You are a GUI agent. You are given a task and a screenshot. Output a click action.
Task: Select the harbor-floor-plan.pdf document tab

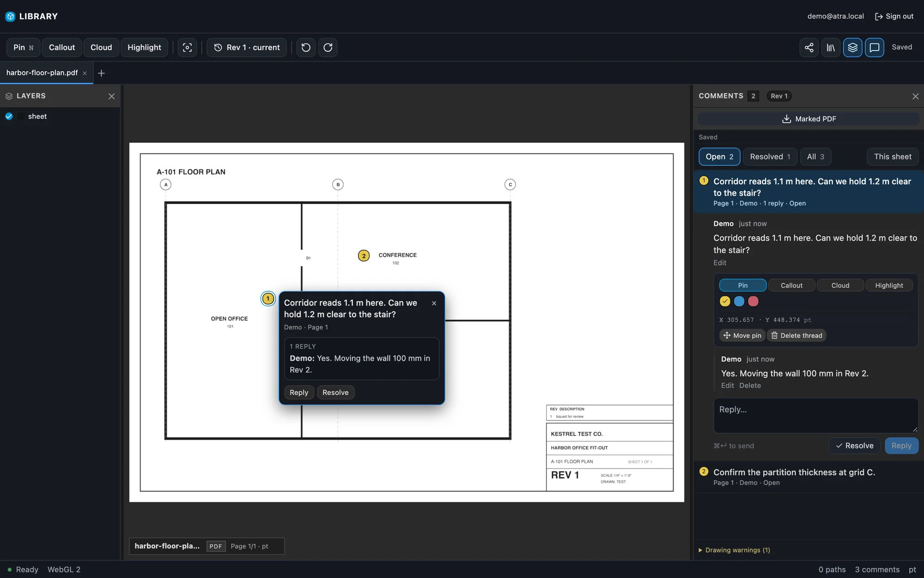click(x=42, y=73)
